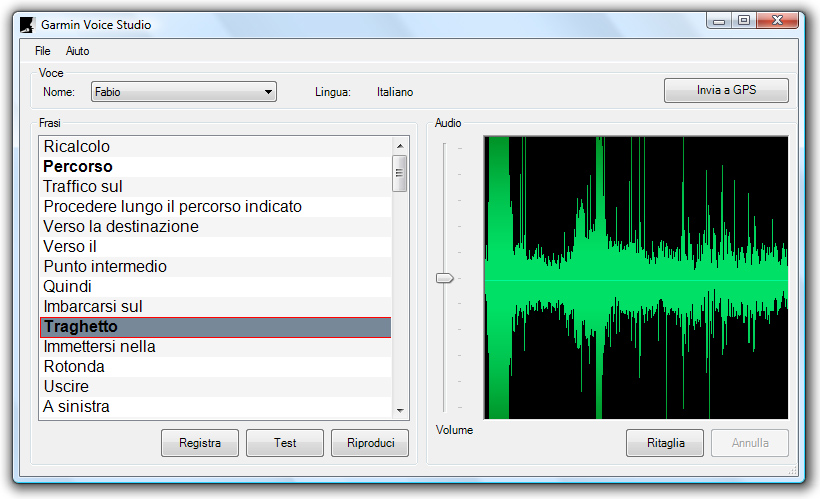
Task: Select the phrase "Quindi"
Action: click(x=215, y=287)
